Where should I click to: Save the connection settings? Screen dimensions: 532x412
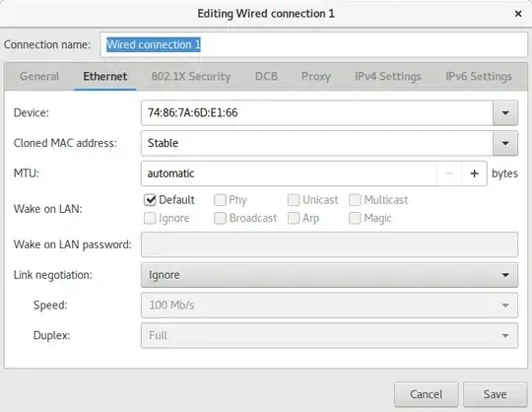pyautogui.click(x=495, y=394)
